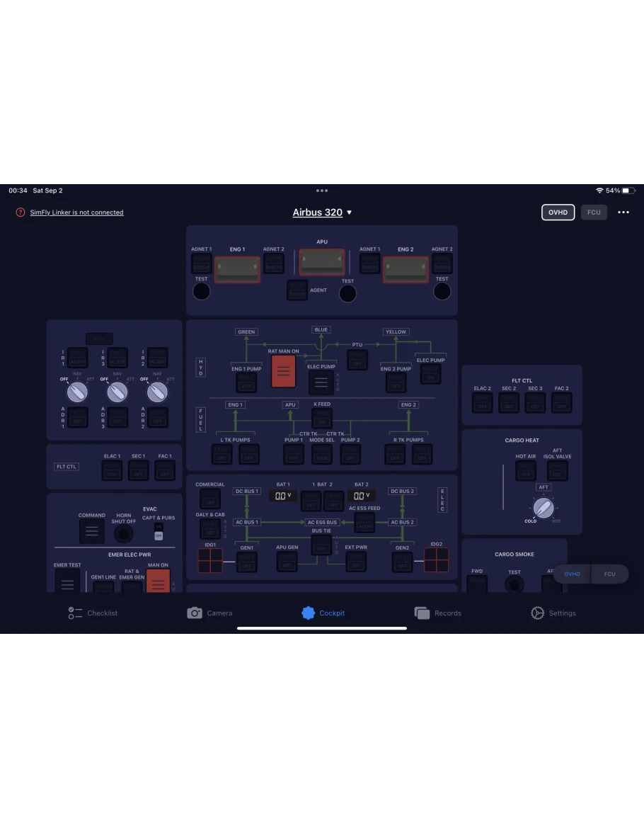This screenshot has width=644, height=818.
Task: Toggle the GALY & CAB pushbutton
Action: [x=209, y=528]
